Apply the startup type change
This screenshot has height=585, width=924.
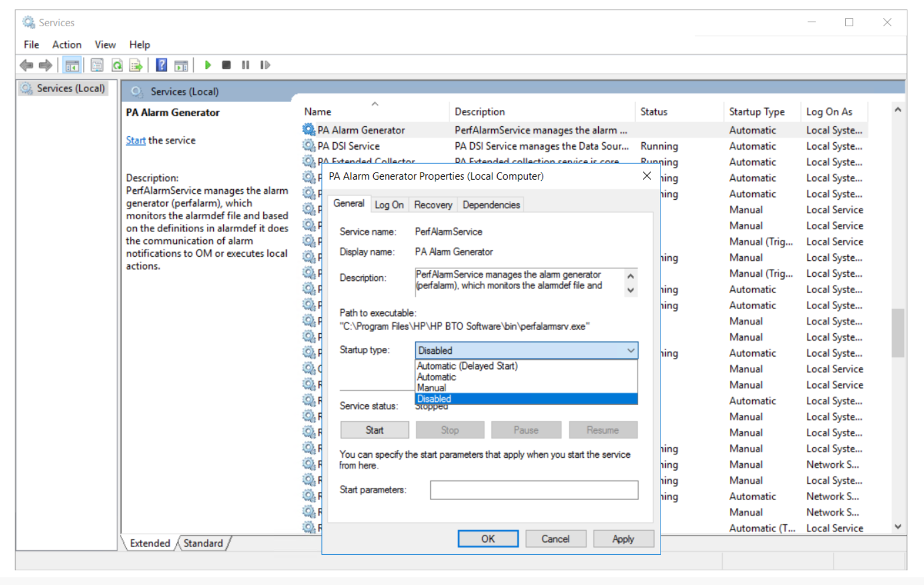click(x=623, y=538)
